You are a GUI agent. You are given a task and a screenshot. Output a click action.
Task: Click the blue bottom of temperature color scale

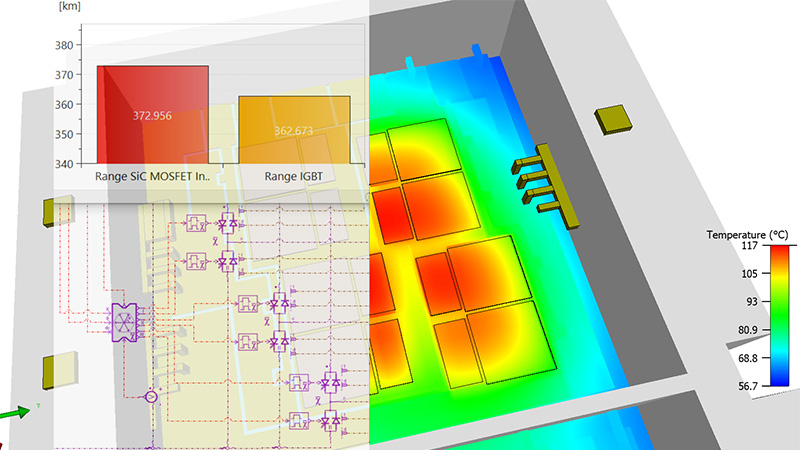(x=780, y=378)
